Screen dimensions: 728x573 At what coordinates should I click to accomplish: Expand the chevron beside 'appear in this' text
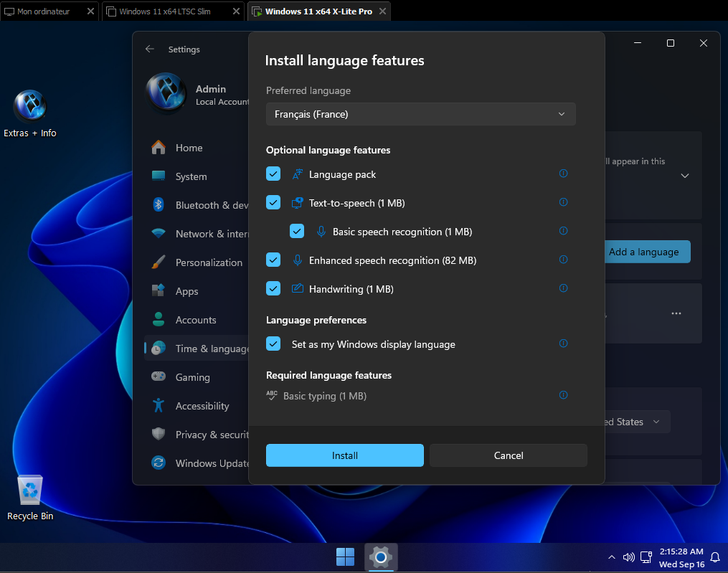click(x=685, y=176)
